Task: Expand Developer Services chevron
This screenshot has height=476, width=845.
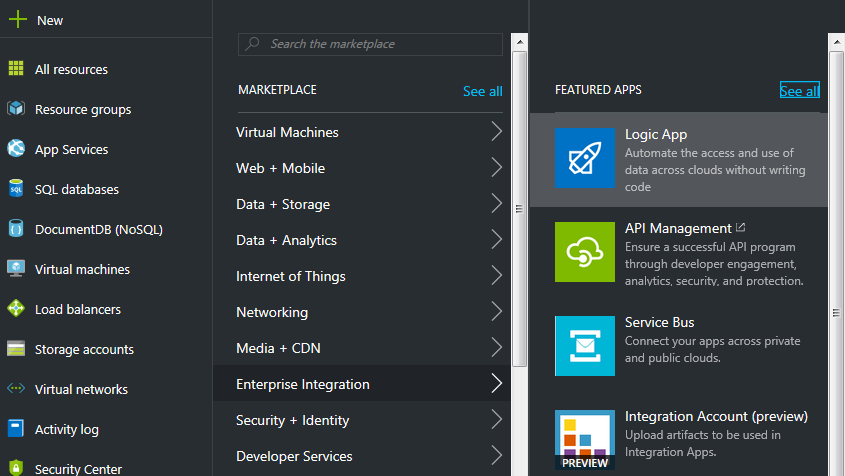Action: tap(496, 456)
